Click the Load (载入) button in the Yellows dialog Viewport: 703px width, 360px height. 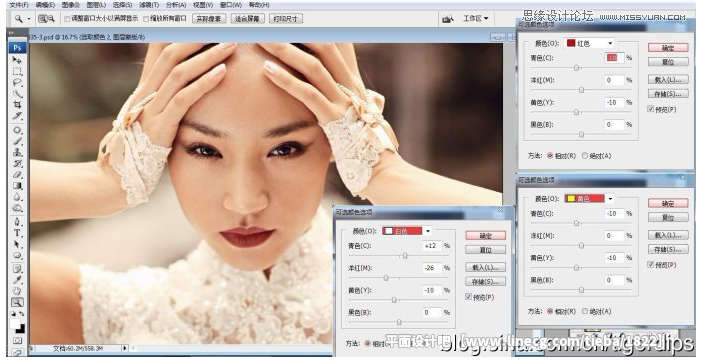668,235
